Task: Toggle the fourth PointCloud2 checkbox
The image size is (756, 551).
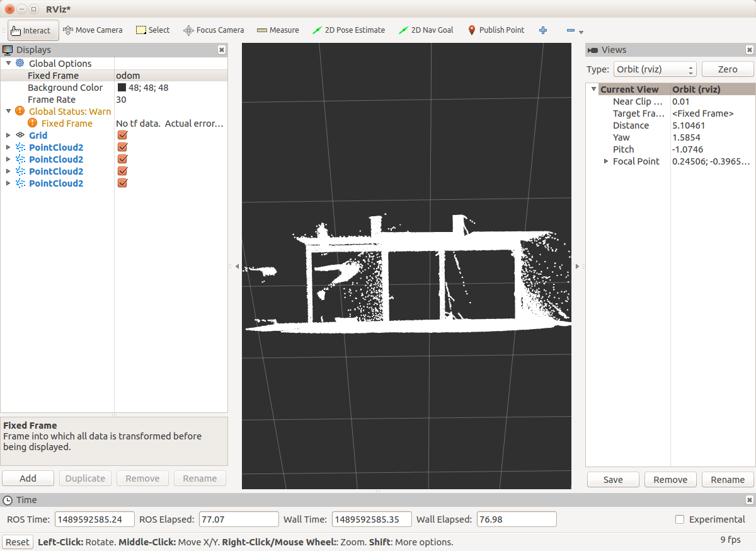Action: coord(123,183)
